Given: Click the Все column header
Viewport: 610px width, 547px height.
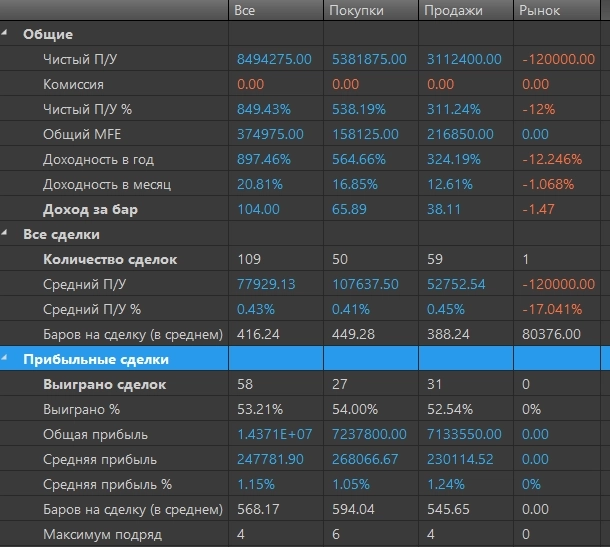Looking at the screenshot, I should tap(243, 10).
